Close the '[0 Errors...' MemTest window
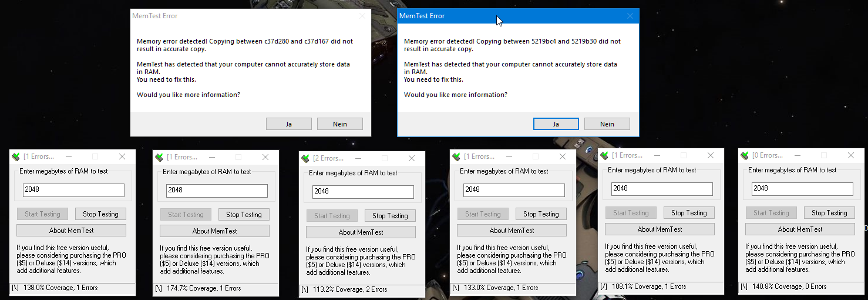Viewport: 868px width, 300px height. [851, 155]
